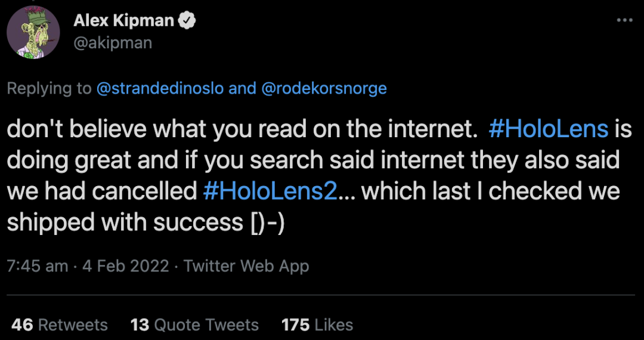The width and height of the screenshot is (644, 340).
Task: Click the verified badge beside Alex Kipman
Action: coord(188,21)
